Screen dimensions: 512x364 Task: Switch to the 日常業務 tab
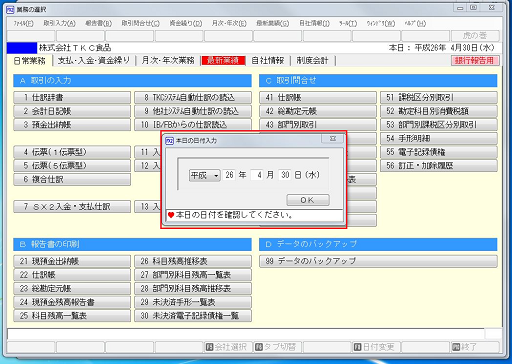tap(30, 61)
